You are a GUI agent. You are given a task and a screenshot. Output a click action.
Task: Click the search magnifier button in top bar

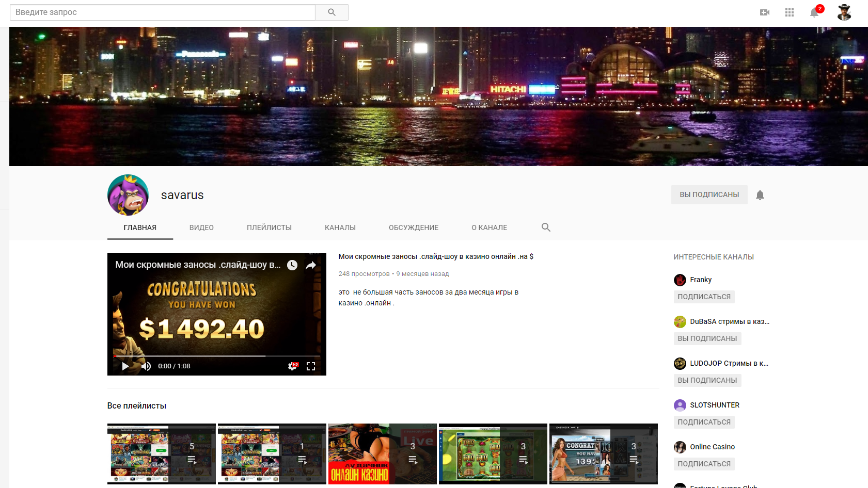(x=332, y=12)
